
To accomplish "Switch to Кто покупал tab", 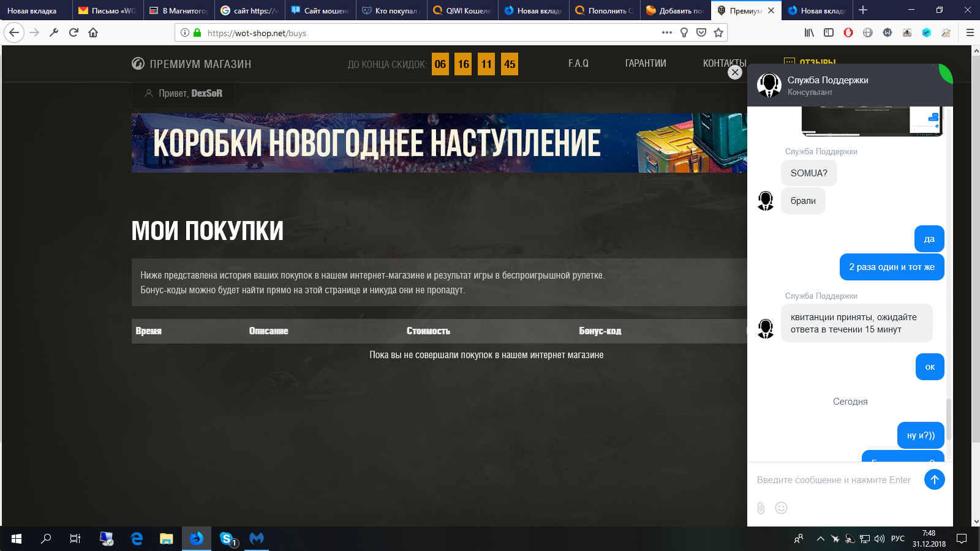I will tap(391, 10).
